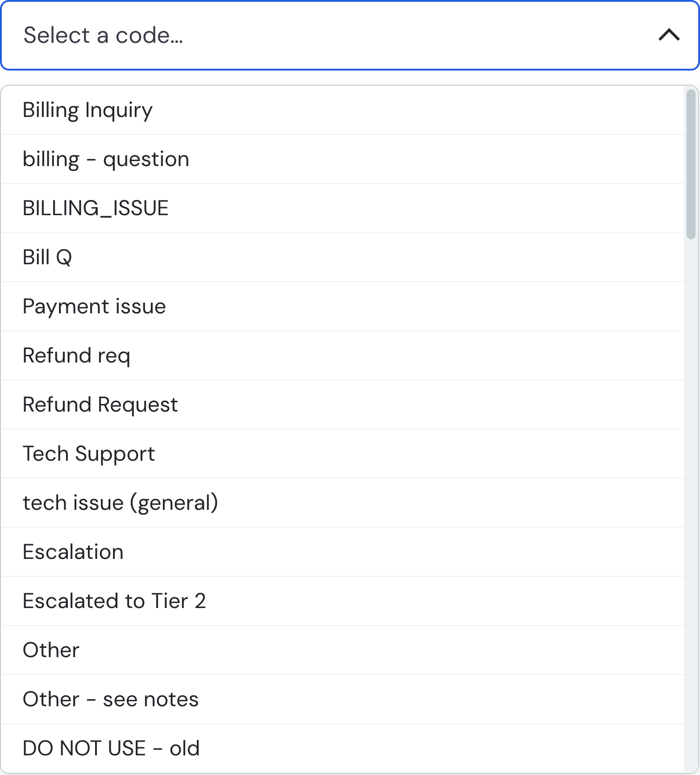Pick 'Escalated to Tier 2' entry
The width and height of the screenshot is (700, 775).
click(x=342, y=601)
